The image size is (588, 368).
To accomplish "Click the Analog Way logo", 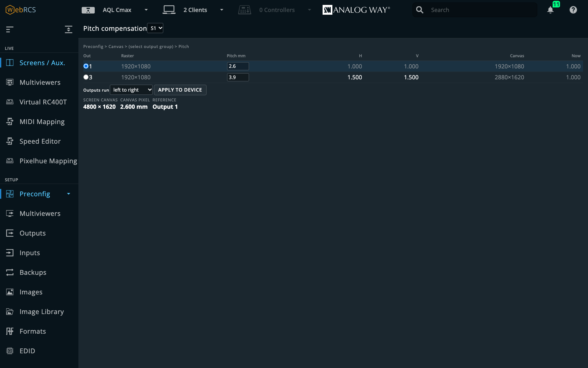I will 356,10.
